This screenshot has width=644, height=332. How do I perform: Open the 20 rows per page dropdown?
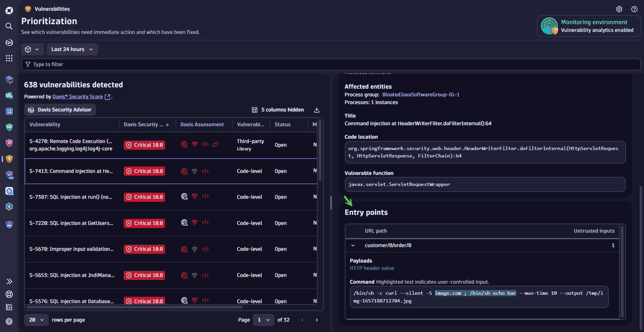[x=36, y=320]
